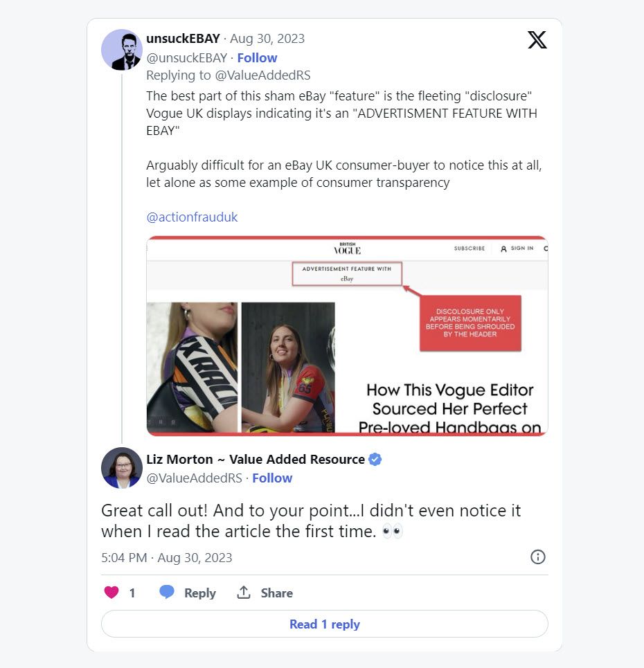Image resolution: width=644 pixels, height=668 pixels.
Task: Open the 5:04 PM timestamp link
Action: coord(167,558)
